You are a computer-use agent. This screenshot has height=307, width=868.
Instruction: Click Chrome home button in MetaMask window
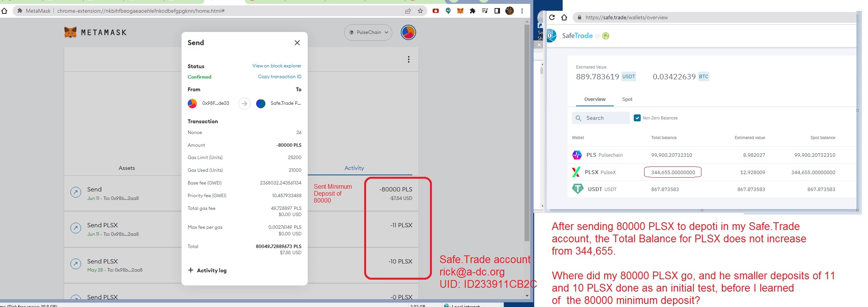(4, 11)
